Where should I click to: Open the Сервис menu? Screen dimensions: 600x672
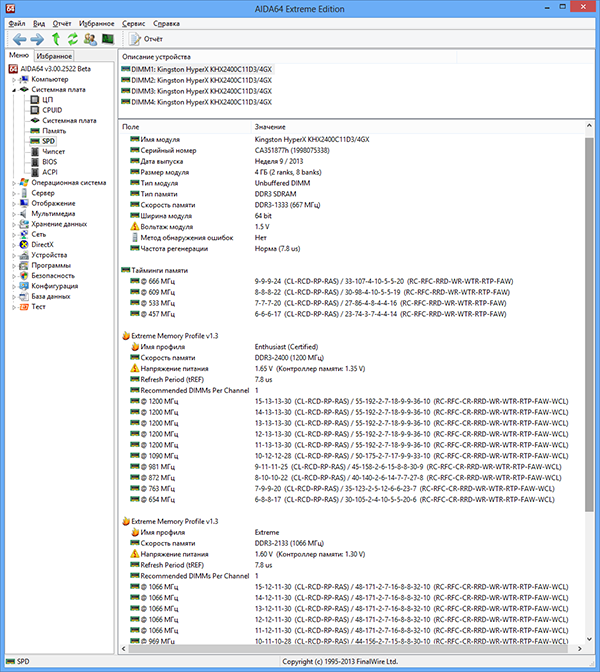(x=133, y=24)
